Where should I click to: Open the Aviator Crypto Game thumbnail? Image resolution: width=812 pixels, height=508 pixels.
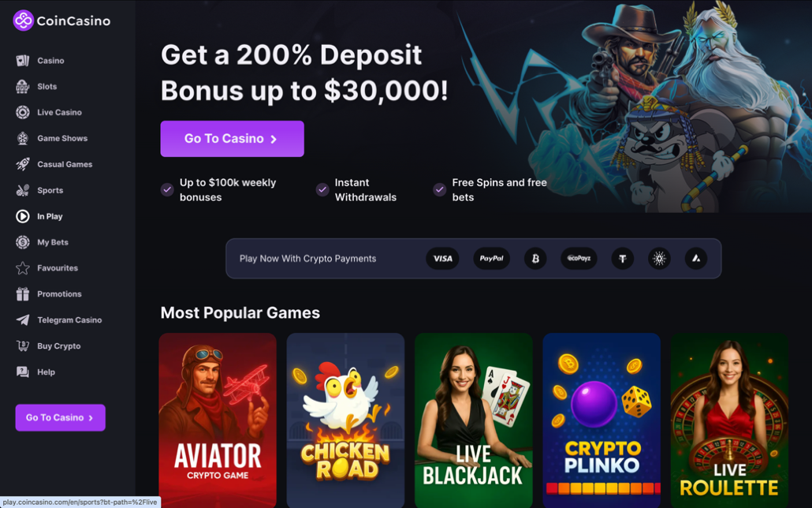coord(218,420)
